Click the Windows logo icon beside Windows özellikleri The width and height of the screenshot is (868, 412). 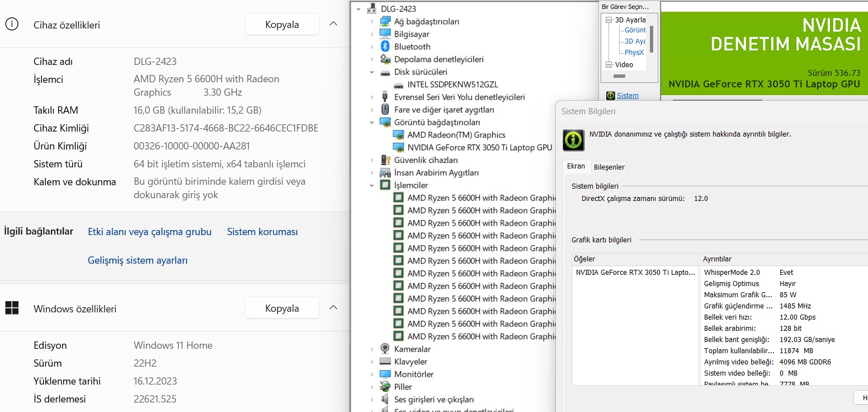12,308
